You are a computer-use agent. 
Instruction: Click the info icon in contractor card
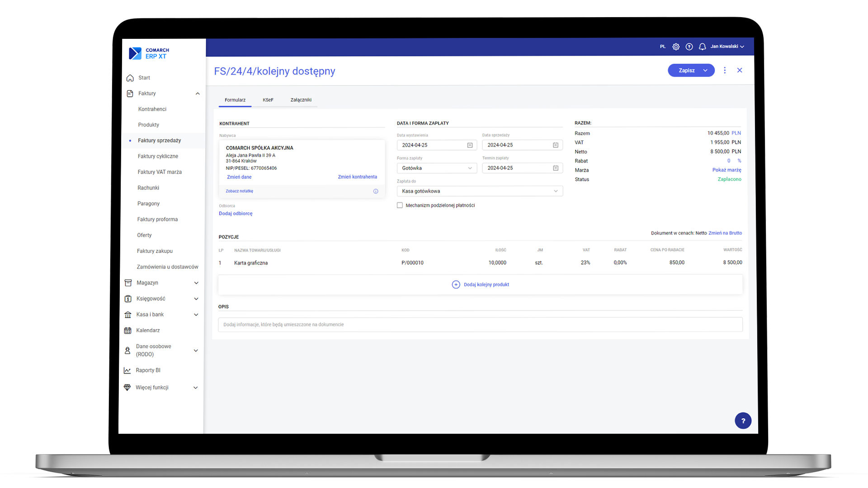(375, 191)
